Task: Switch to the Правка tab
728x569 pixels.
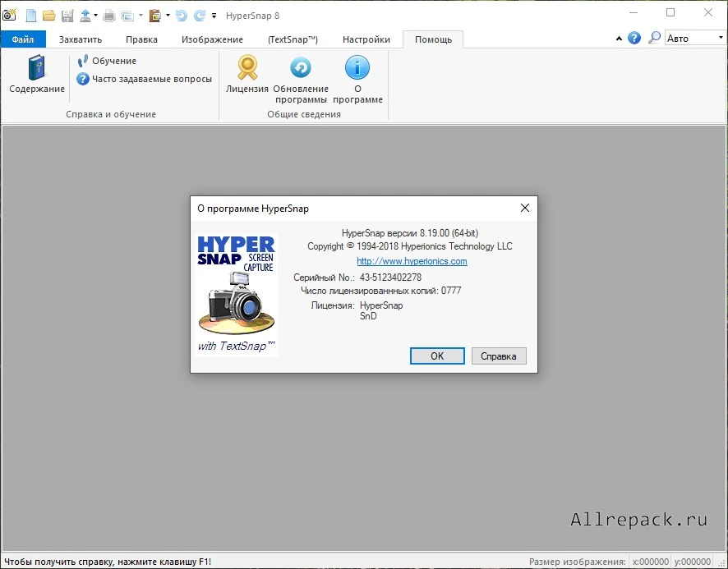Action: [141, 39]
